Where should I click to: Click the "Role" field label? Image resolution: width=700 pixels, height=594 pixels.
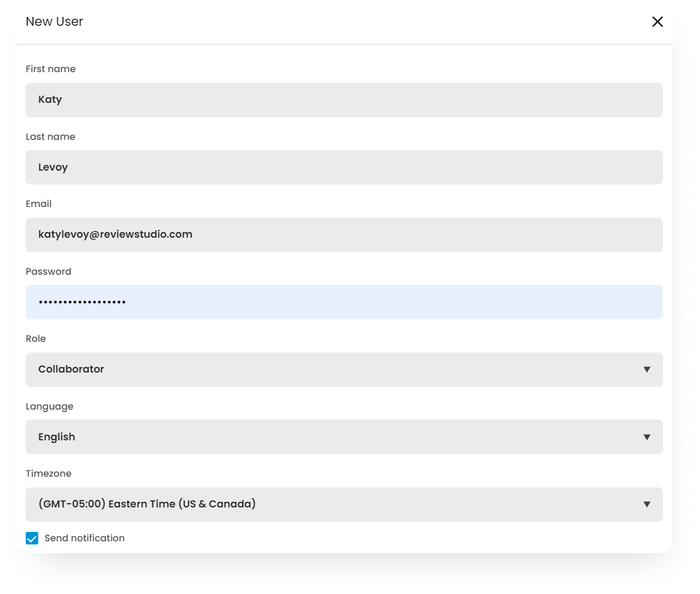pos(36,339)
